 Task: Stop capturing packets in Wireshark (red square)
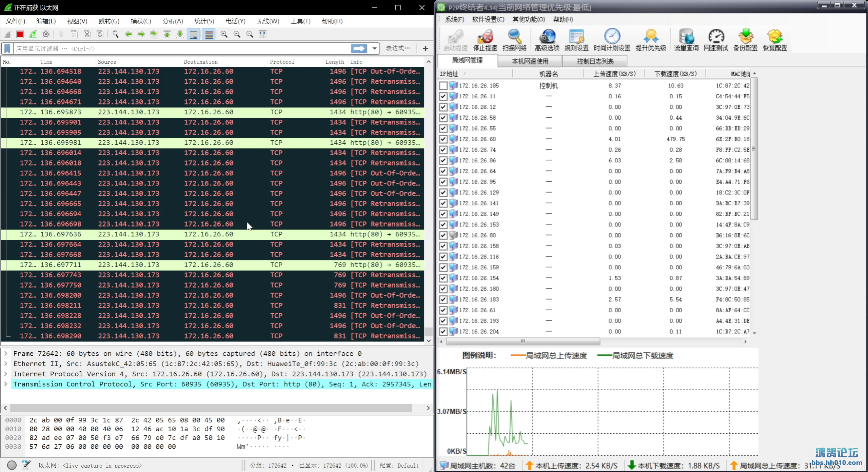point(20,34)
